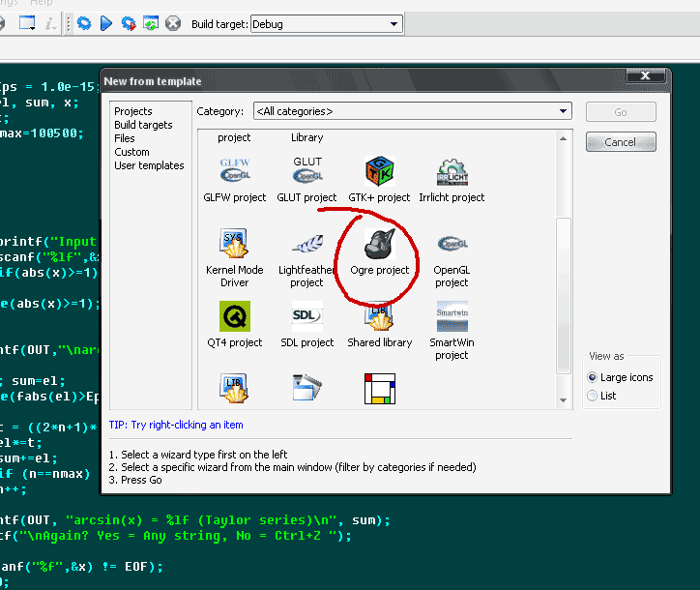
Task: Select the Ogre project template icon
Action: [x=379, y=247]
